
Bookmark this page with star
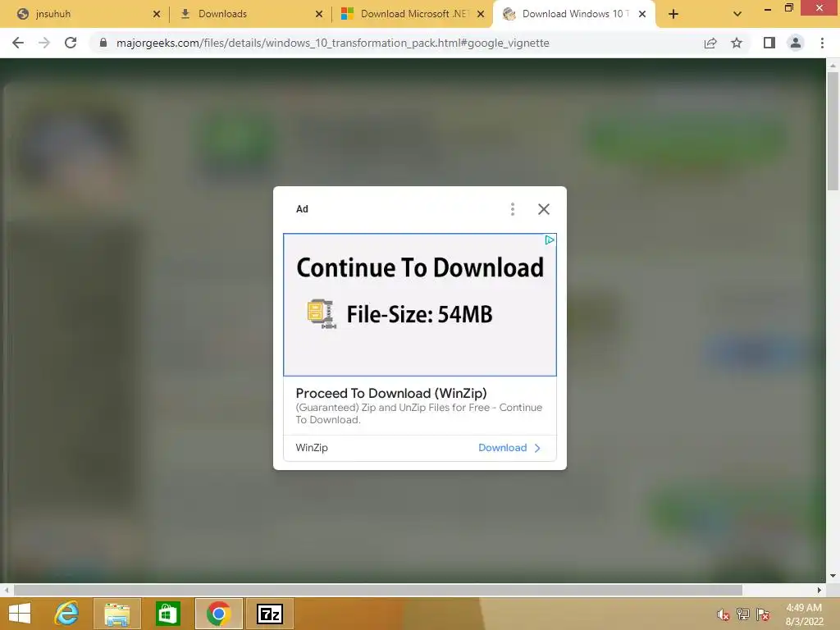coord(737,43)
